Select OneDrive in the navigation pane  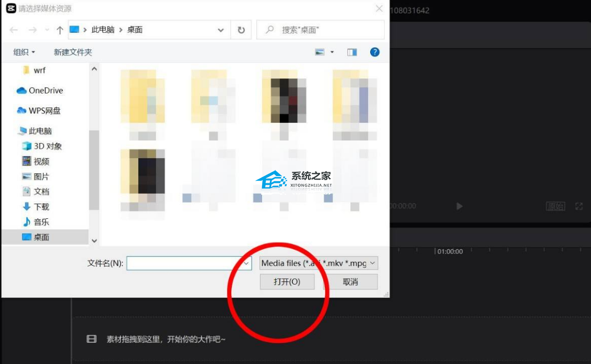[x=40, y=90]
